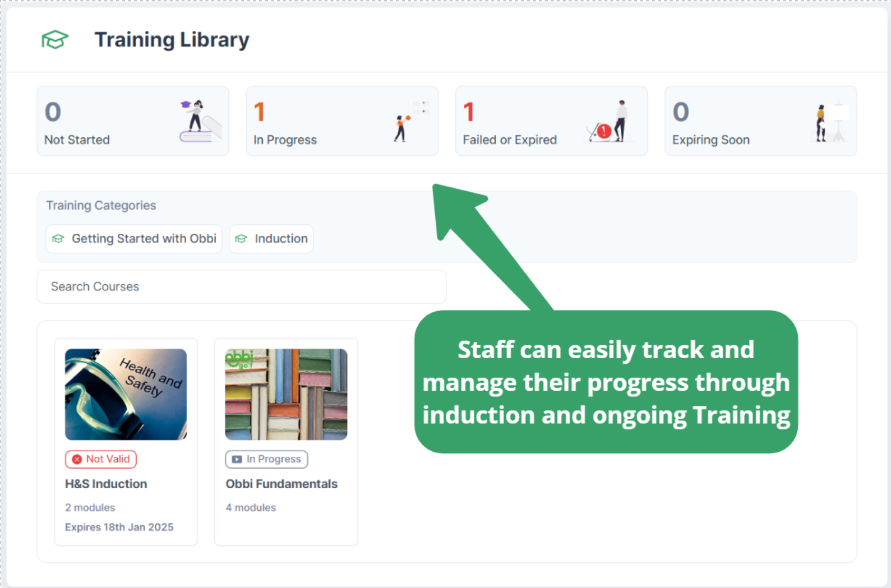Open the Failed or Expired stat card
The height and width of the screenshot is (588, 891).
(x=551, y=121)
